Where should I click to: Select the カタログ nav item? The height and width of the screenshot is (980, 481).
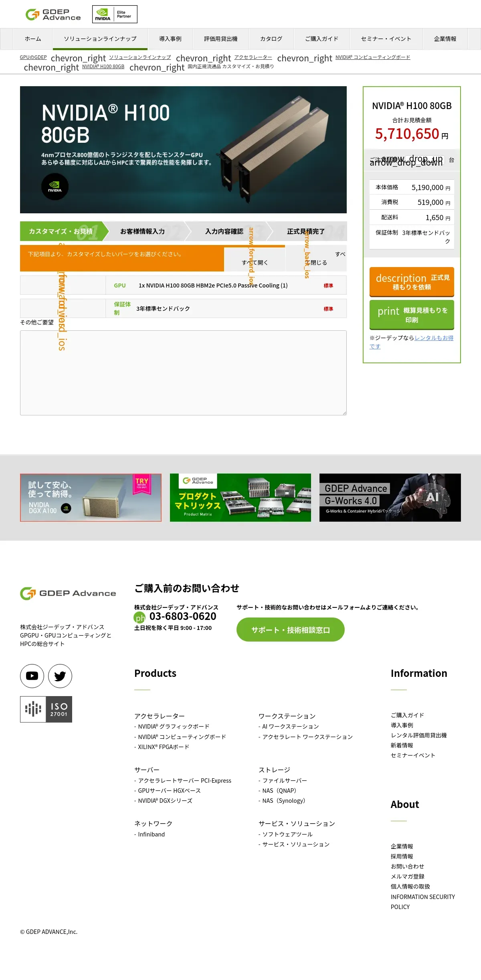click(x=271, y=39)
